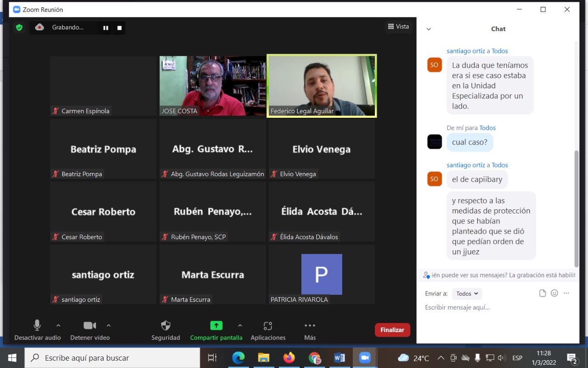Pause the cloud recording
This screenshot has height=368, width=588.
(106, 28)
